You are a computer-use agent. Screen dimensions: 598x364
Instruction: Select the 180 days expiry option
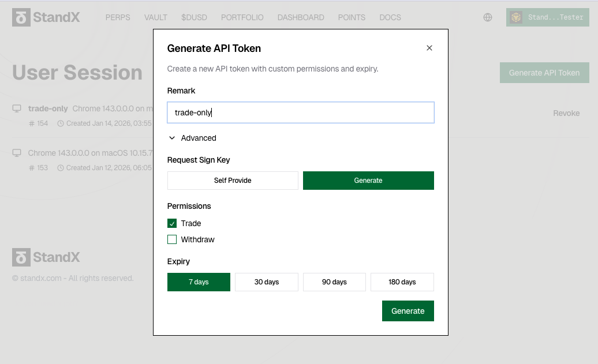pyautogui.click(x=402, y=282)
